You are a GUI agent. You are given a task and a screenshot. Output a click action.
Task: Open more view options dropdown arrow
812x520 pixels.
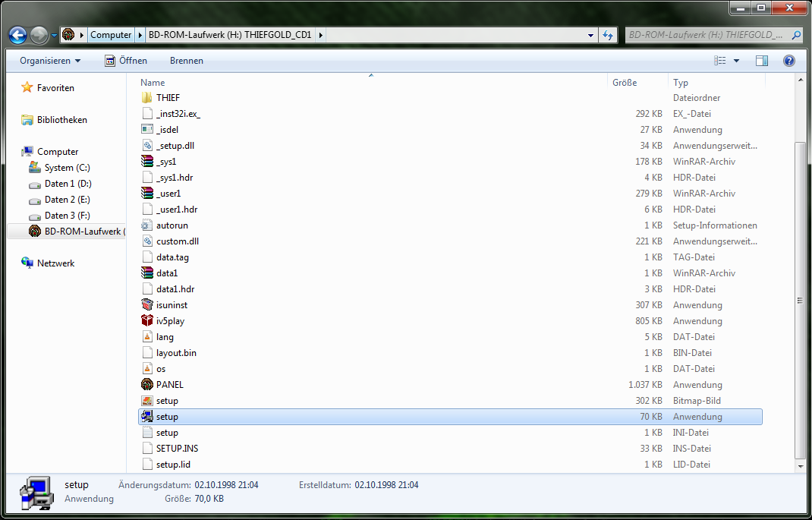736,61
